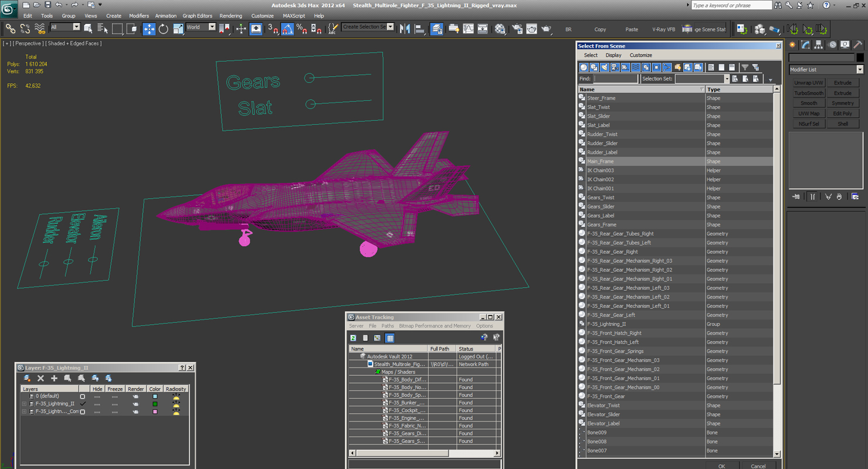Click the Unwrap UVW modifier button
This screenshot has width=868, height=469.
click(x=808, y=83)
